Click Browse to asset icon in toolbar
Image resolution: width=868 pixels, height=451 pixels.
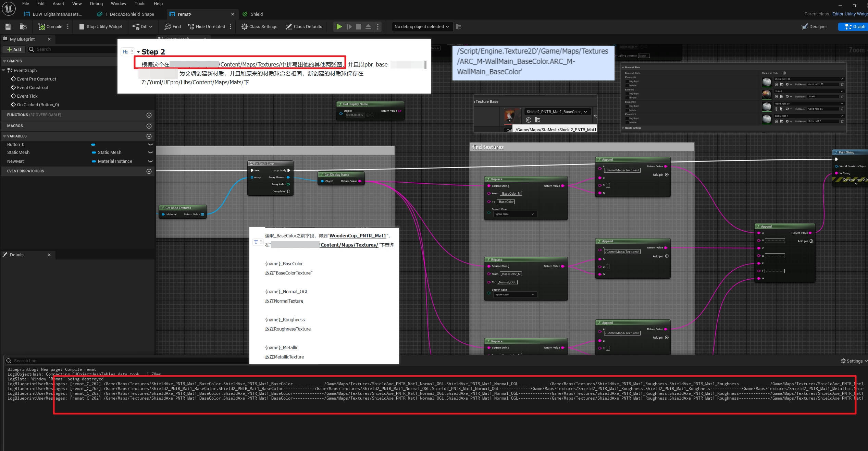pos(23,27)
